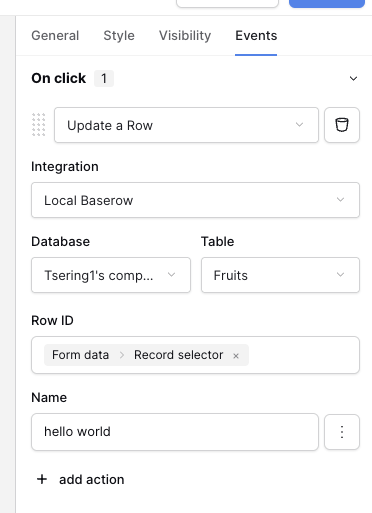This screenshot has height=513, width=372.
Task: Switch to the Style tab
Action: (119, 36)
